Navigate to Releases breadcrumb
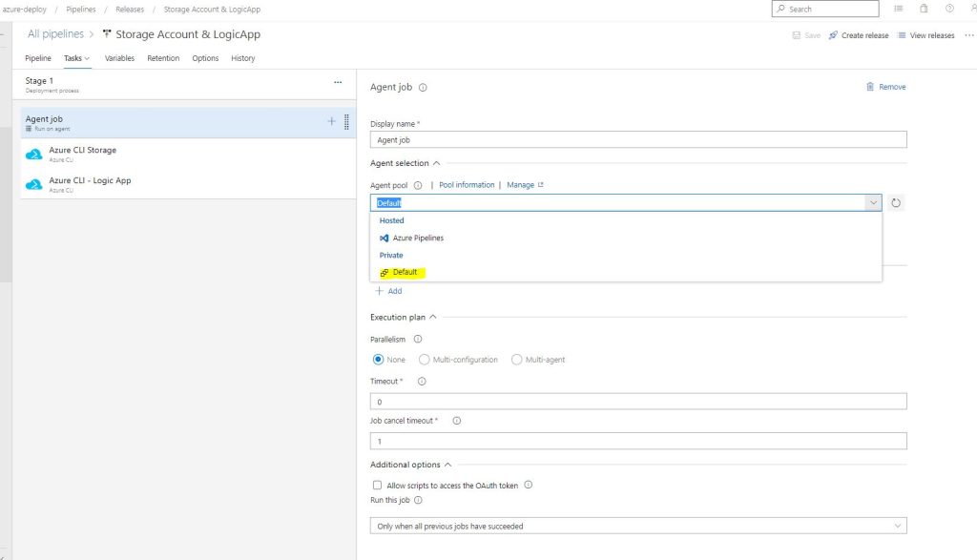The height and width of the screenshot is (560, 977). point(130,10)
